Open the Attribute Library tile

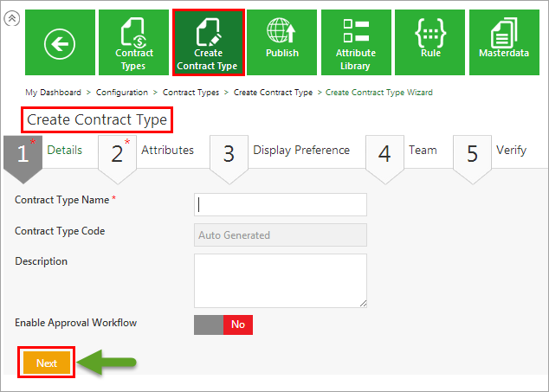tap(356, 43)
